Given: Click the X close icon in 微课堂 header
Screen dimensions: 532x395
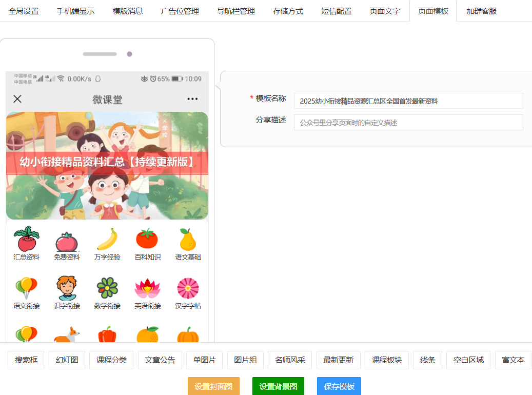Looking at the screenshot, I should tap(17, 99).
